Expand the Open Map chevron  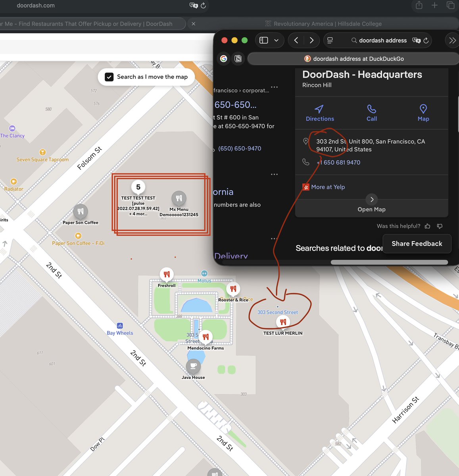[x=372, y=200]
